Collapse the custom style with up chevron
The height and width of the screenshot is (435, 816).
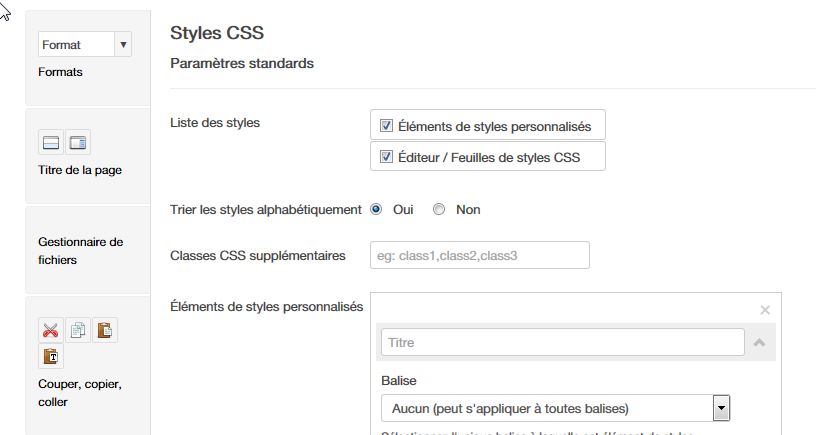click(759, 342)
